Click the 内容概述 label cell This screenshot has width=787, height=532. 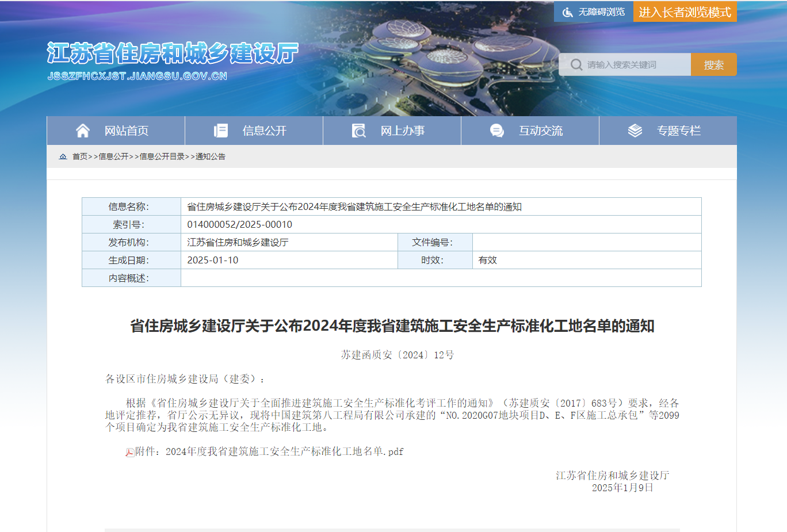[x=131, y=278]
